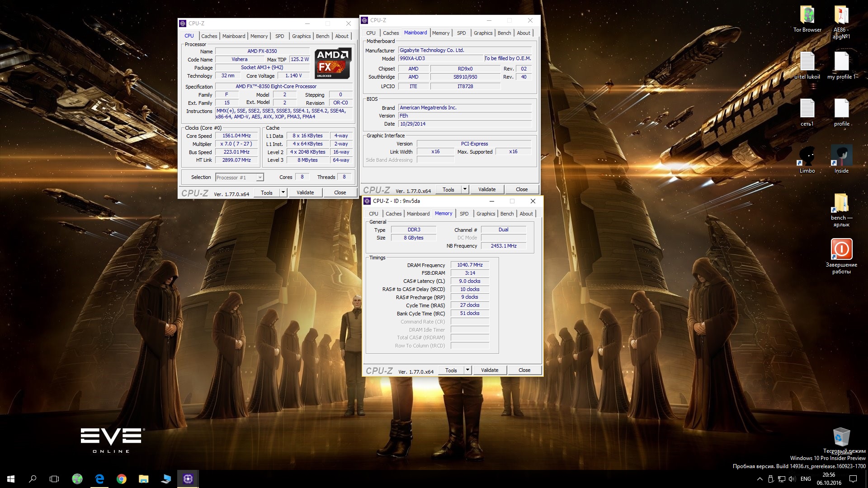Switch the ENG input language indicator

(806, 479)
